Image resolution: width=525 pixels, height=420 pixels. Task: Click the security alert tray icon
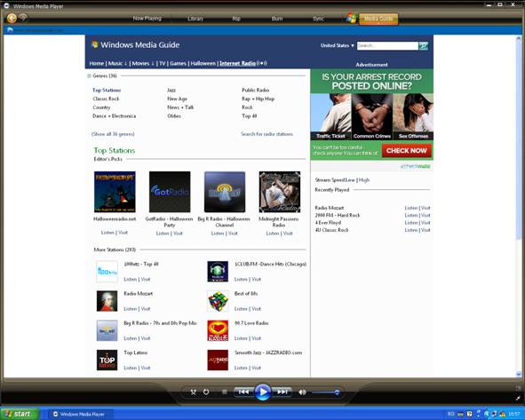pos(502,415)
